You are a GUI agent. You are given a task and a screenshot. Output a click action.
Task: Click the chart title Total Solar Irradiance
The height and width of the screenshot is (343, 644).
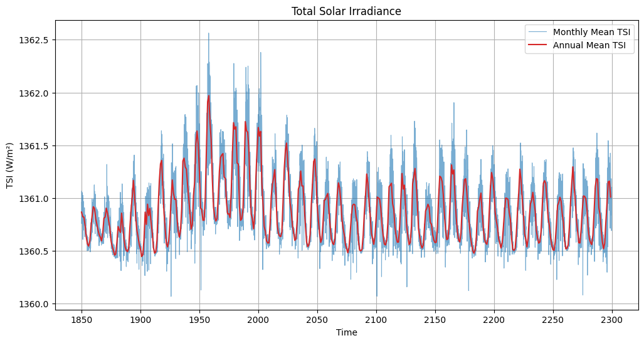click(347, 11)
